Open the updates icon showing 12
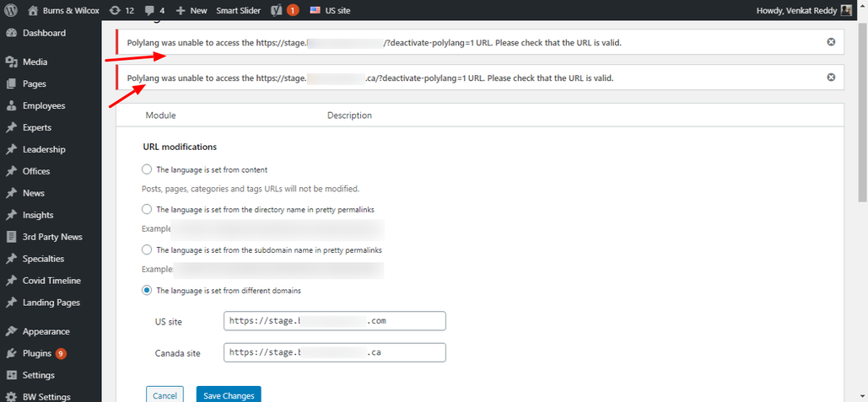 pos(115,10)
